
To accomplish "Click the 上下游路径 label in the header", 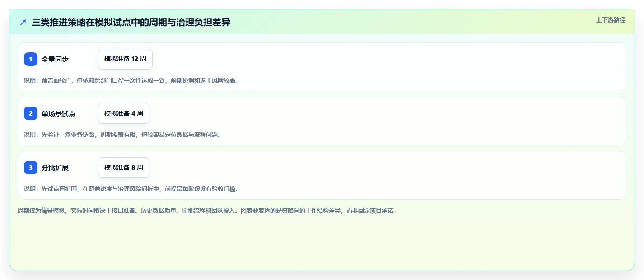I will click(611, 20).
